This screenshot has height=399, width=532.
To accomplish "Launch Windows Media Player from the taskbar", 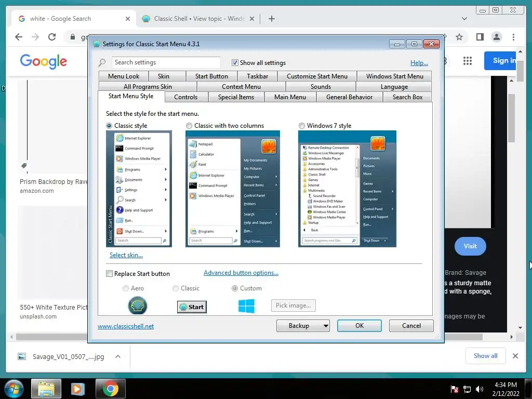I will (77, 389).
